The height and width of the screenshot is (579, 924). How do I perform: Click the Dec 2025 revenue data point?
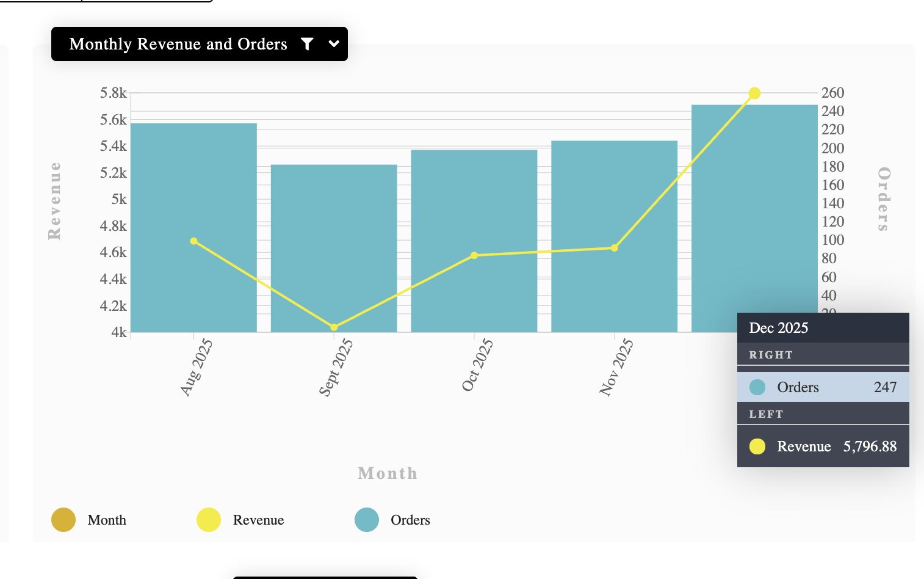[754, 93]
